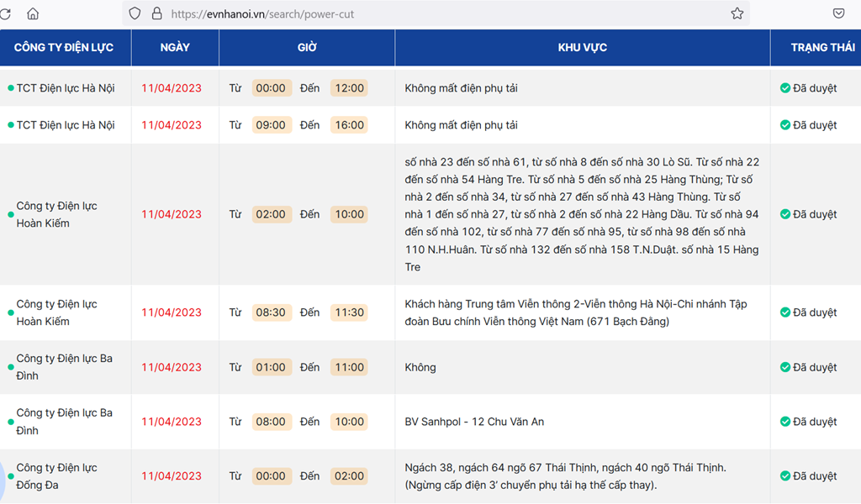Click the CÔNG TY ĐIỆN LỰC column header

point(64,48)
